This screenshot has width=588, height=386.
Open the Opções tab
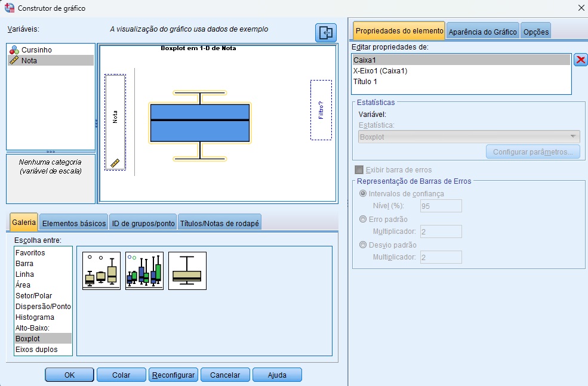(x=536, y=32)
